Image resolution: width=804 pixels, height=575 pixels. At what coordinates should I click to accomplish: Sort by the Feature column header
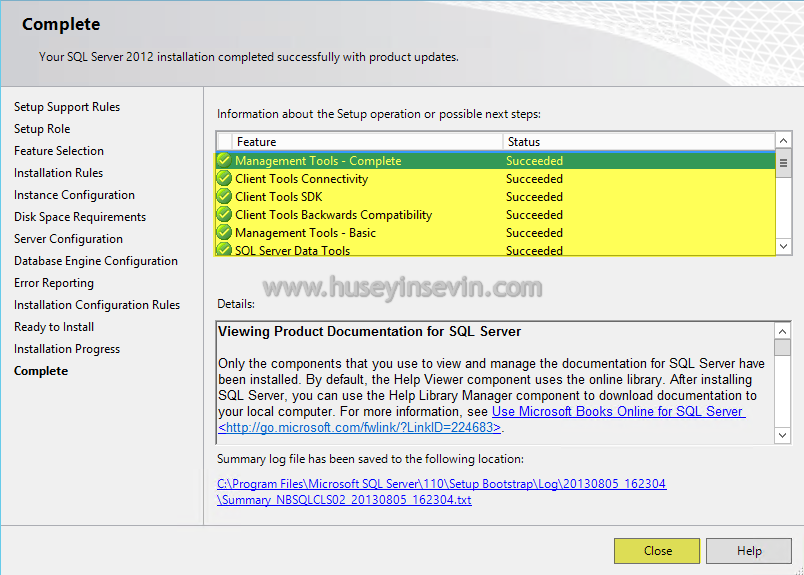(x=367, y=142)
